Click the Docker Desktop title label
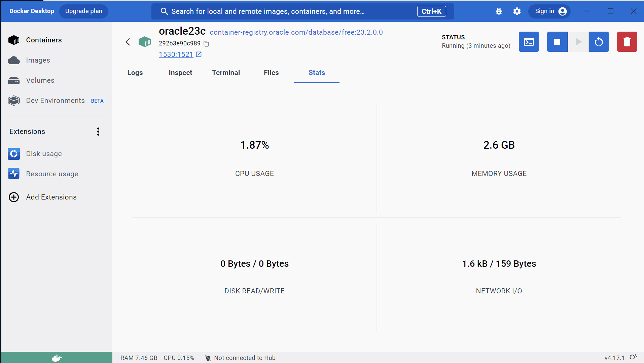Image resolution: width=644 pixels, height=363 pixels. point(32,11)
